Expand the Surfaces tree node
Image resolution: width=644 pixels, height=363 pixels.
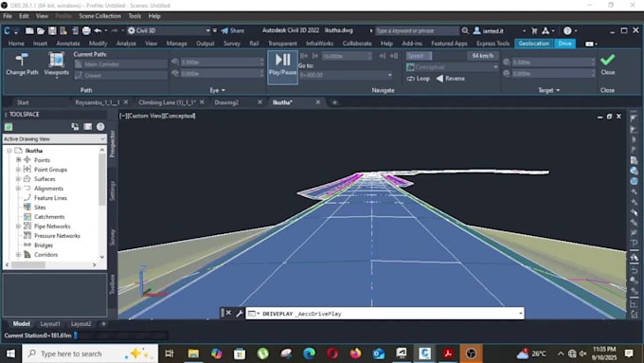(18, 179)
